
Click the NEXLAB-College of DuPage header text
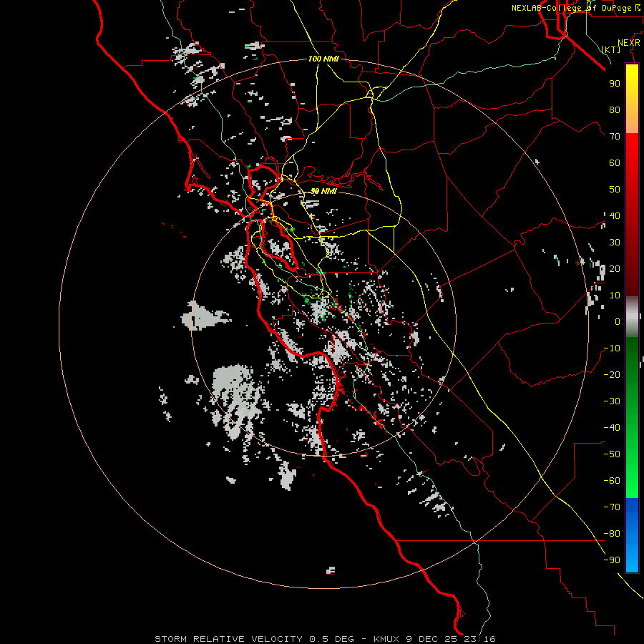click(577, 8)
